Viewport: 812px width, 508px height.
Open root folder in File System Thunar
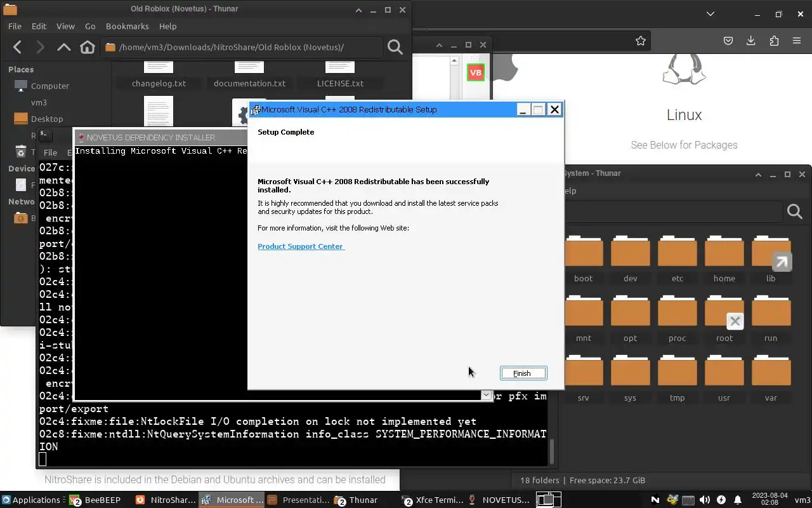pos(724,318)
